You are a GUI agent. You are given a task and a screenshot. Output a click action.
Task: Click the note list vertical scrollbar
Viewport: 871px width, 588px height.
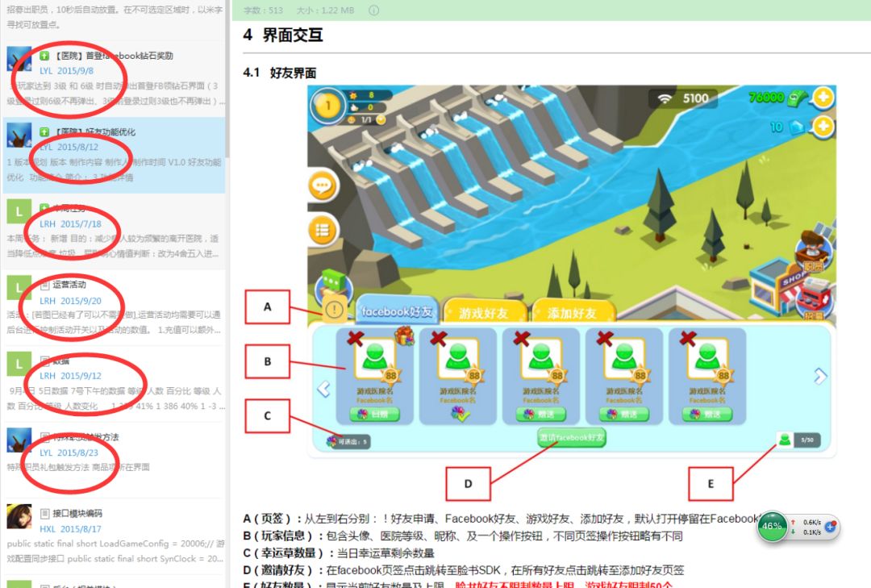click(x=227, y=77)
